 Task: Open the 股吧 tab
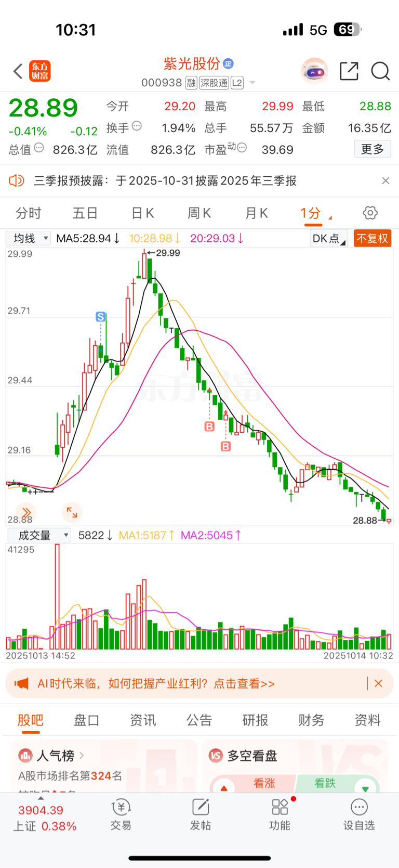pyautogui.click(x=31, y=720)
